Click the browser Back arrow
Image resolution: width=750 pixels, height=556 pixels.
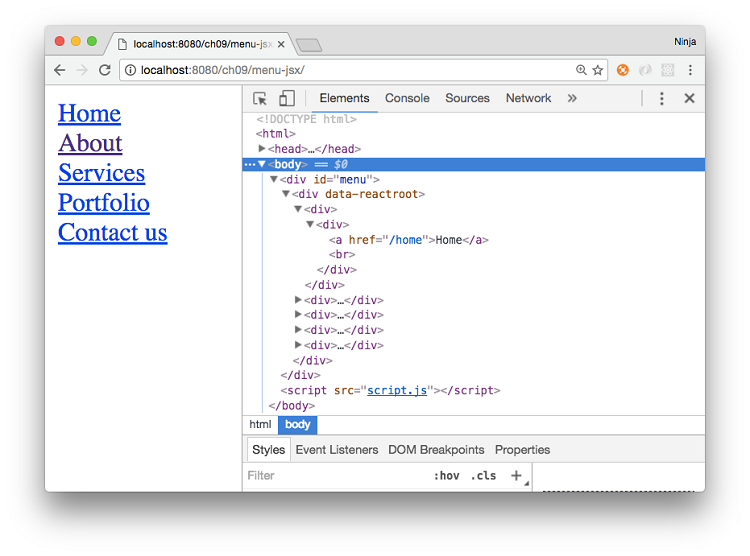(60, 70)
